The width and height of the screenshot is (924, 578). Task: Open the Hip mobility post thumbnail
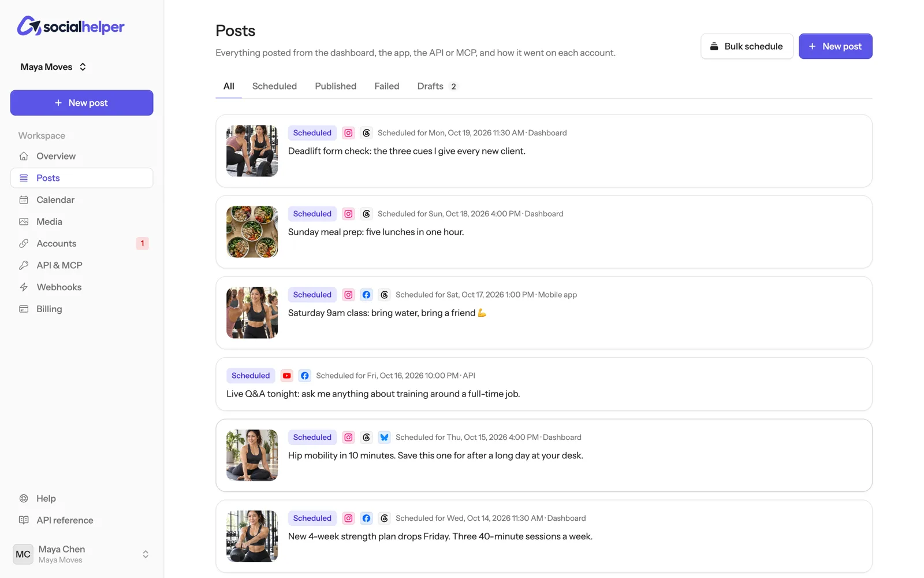252,455
